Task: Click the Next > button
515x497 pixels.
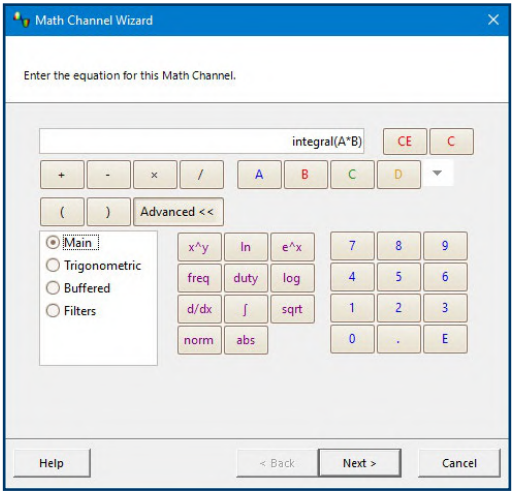Action: pyautogui.click(x=360, y=463)
